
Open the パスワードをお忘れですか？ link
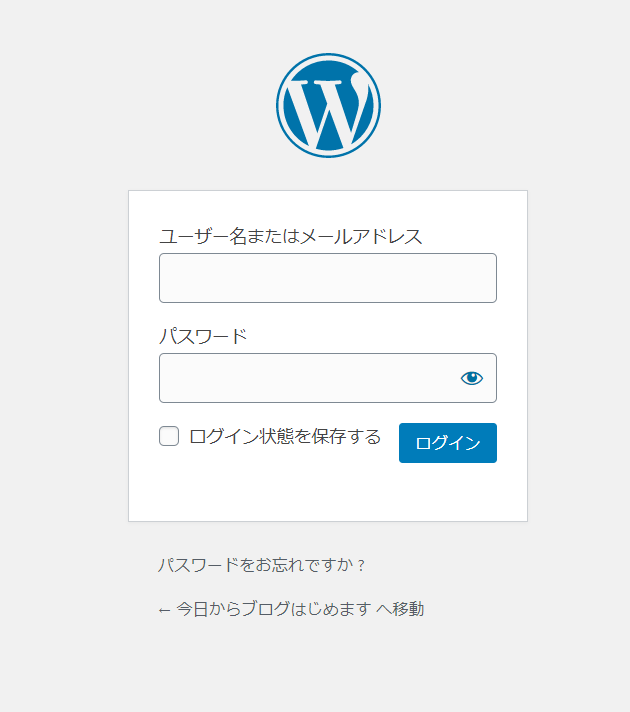[x=262, y=565]
